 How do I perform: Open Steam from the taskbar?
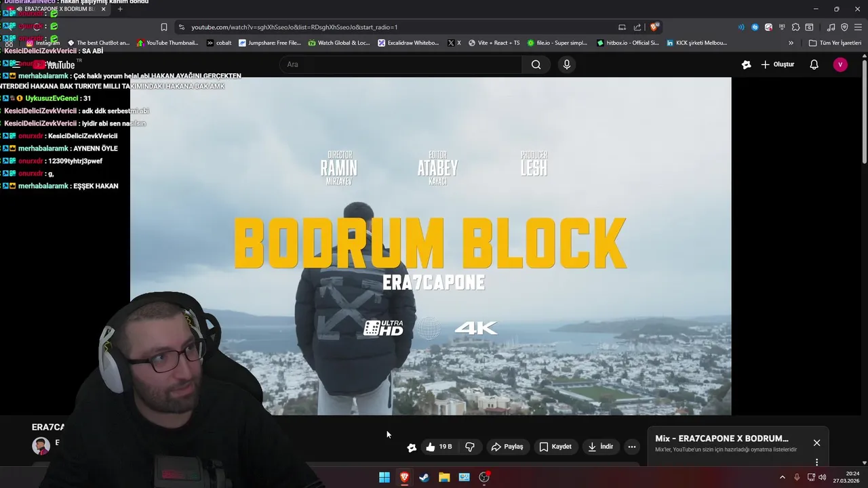[424, 477]
